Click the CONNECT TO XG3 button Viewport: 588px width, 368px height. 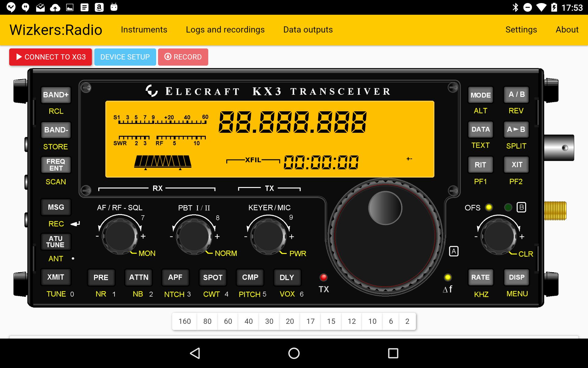pyautogui.click(x=51, y=57)
